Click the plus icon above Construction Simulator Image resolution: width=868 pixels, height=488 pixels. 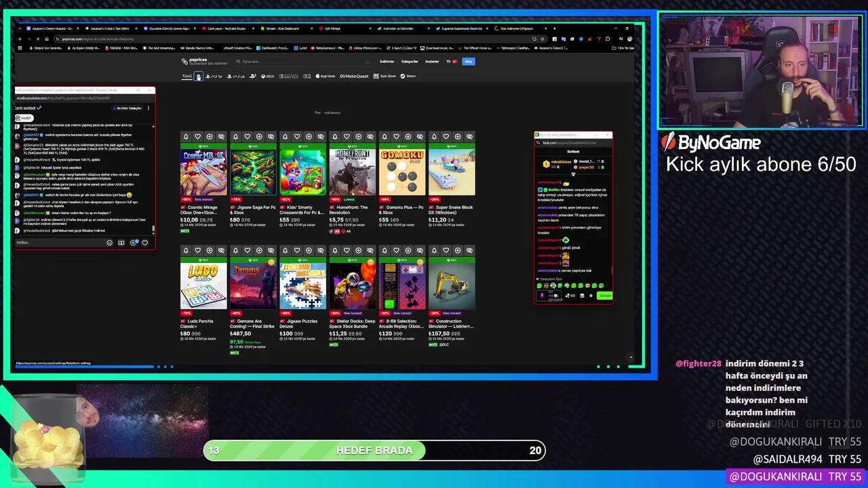458,251
